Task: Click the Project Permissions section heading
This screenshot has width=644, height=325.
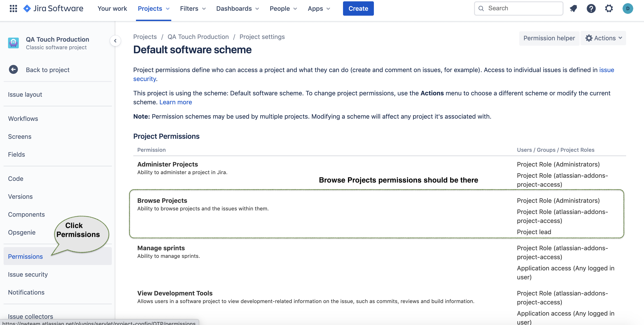Action: 166,136
